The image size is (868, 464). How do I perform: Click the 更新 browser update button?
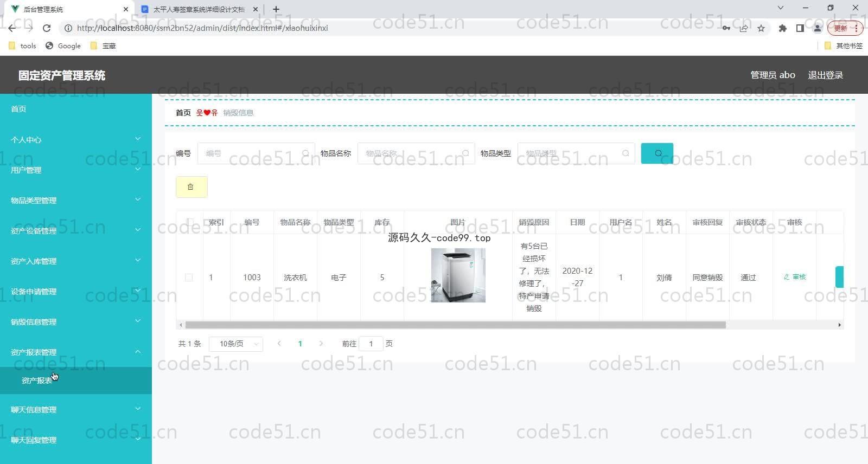coord(845,28)
